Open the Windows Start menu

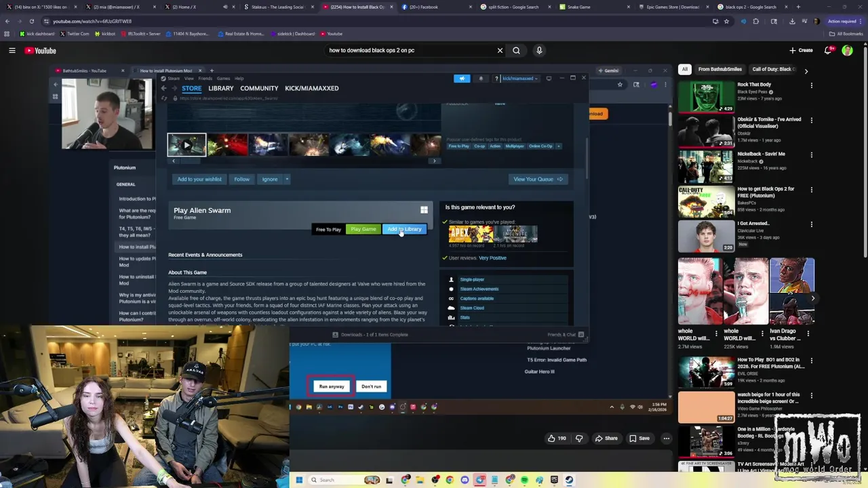pyautogui.click(x=299, y=480)
